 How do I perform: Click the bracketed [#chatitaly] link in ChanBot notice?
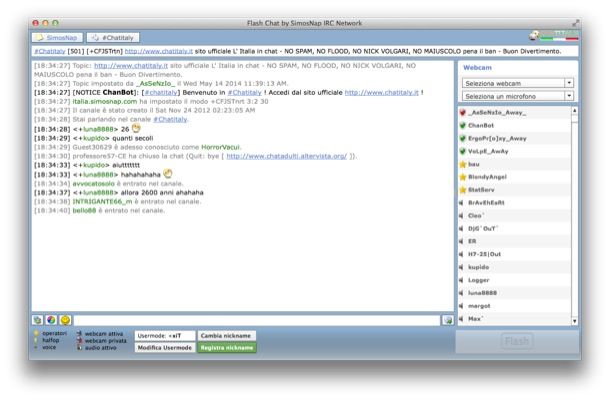point(161,92)
